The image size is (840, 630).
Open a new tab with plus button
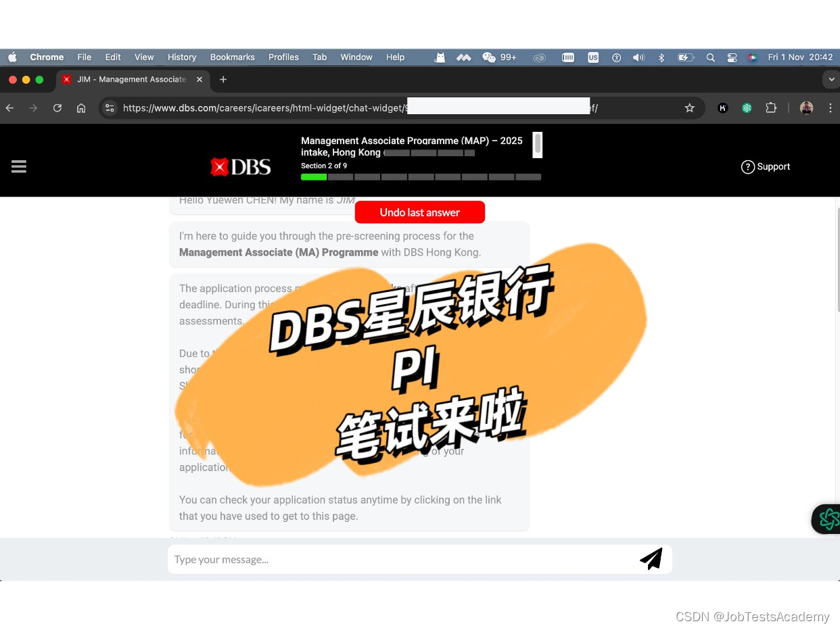(223, 80)
